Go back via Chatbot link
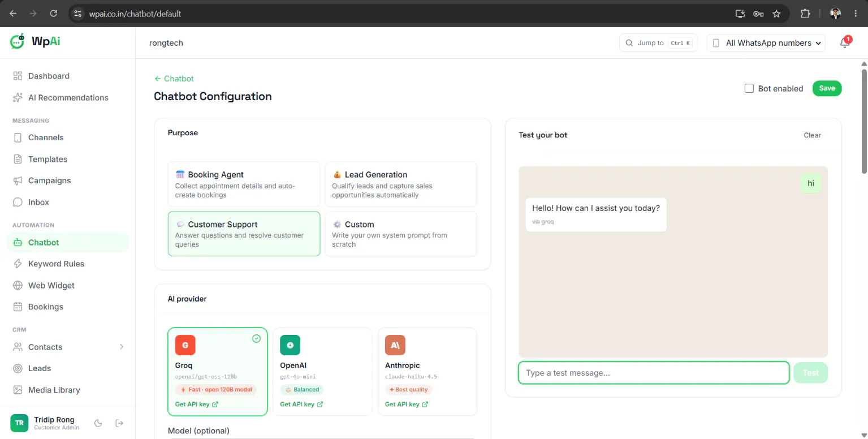868x439 pixels. (174, 79)
